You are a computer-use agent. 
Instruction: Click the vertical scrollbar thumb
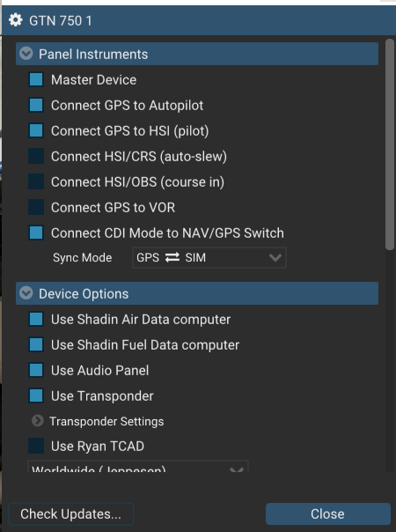point(390,144)
